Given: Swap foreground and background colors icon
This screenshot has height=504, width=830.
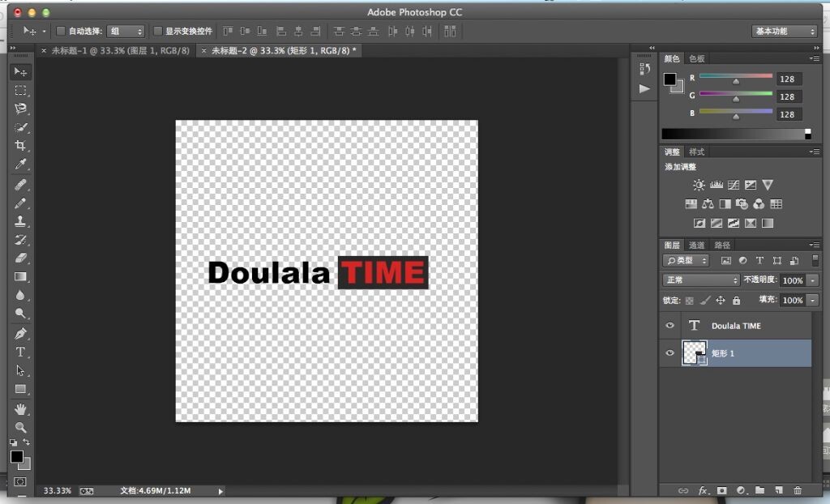Looking at the screenshot, I should 27,442.
